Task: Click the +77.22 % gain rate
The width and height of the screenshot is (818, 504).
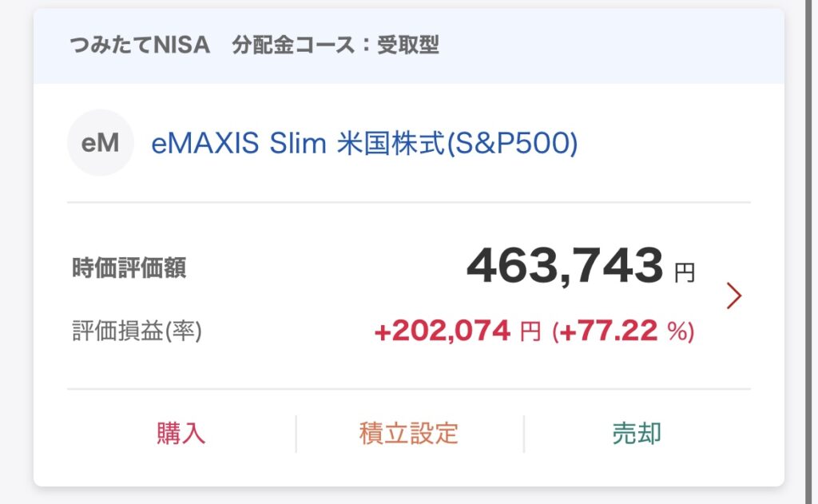Action: (623, 331)
